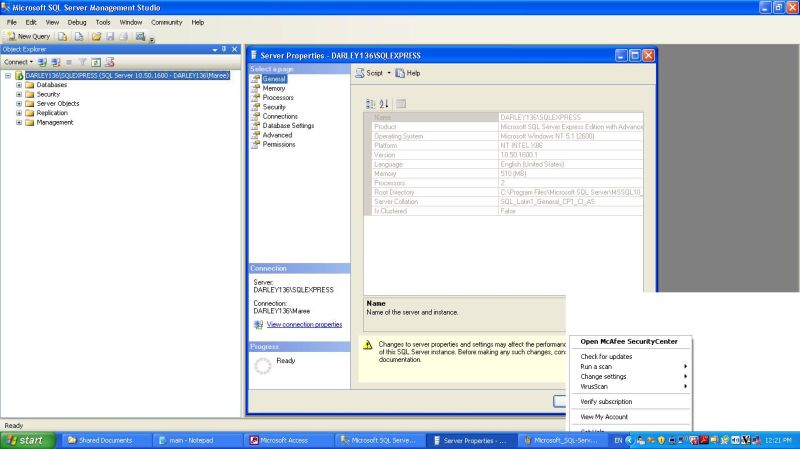Image resolution: width=800 pixels, height=449 pixels.
Task: Click the volume speaker tray icon
Action: pos(735,440)
